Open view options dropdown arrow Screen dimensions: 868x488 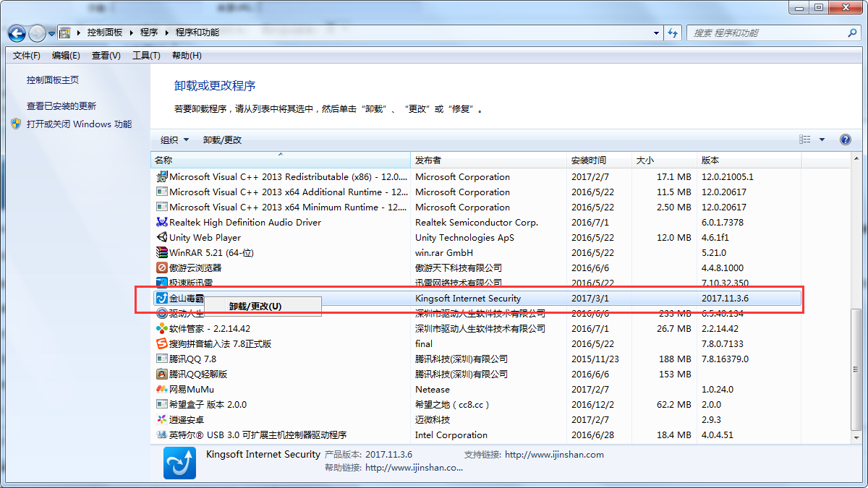(822, 140)
